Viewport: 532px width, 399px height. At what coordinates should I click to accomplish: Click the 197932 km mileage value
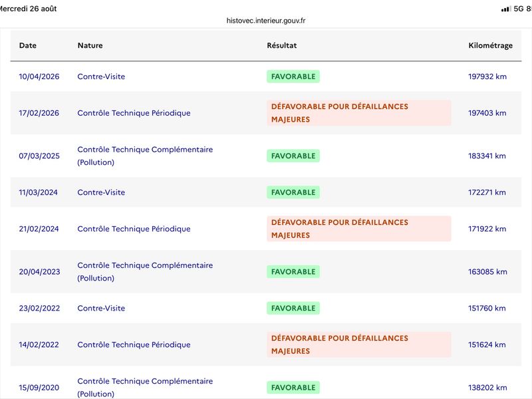pos(487,76)
